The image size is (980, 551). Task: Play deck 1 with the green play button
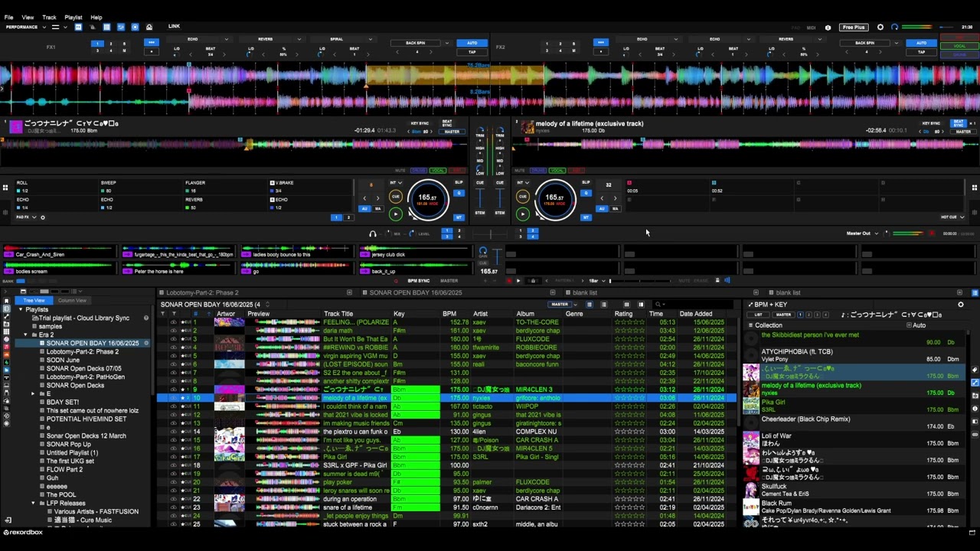396,214
